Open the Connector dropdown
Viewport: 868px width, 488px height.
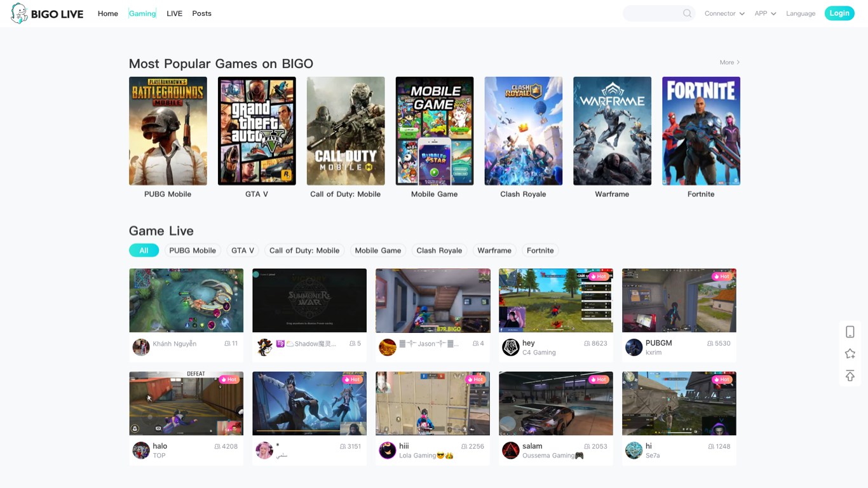pos(724,13)
